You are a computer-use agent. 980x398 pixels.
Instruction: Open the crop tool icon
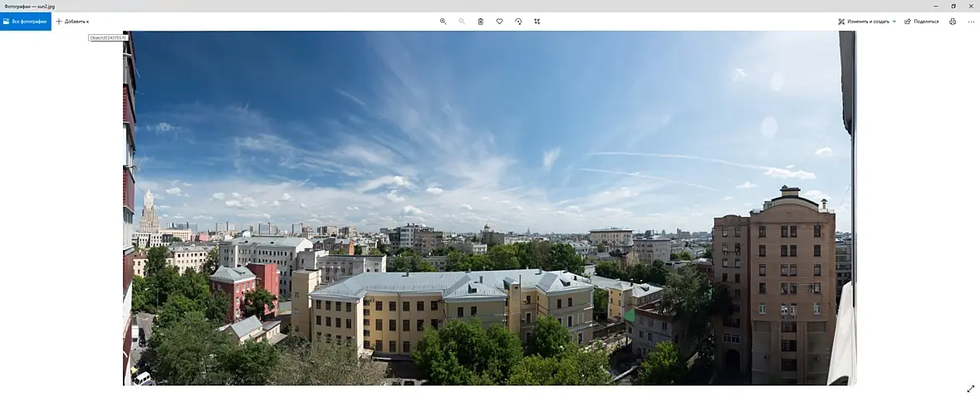pos(537,22)
